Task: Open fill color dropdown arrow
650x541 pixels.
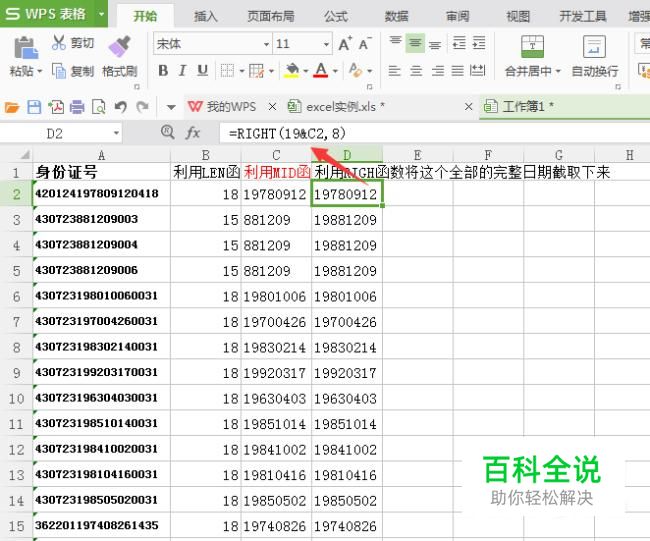Action: click(306, 71)
